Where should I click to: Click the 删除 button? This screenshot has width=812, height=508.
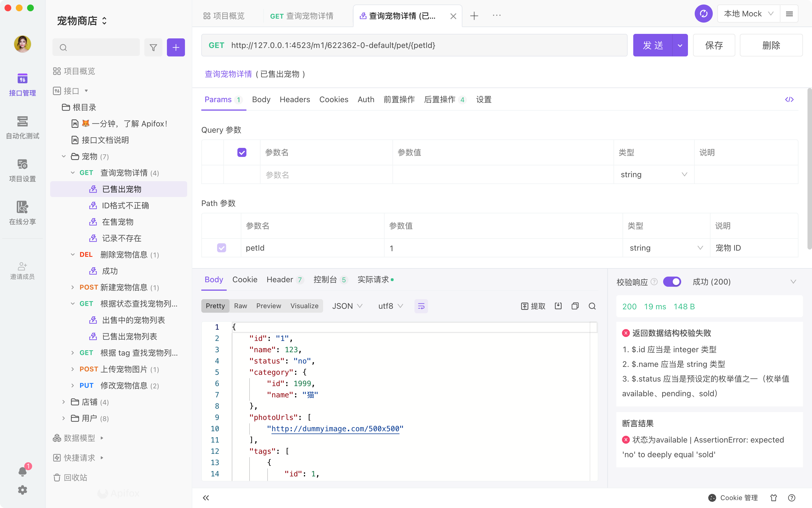pyautogui.click(x=771, y=45)
